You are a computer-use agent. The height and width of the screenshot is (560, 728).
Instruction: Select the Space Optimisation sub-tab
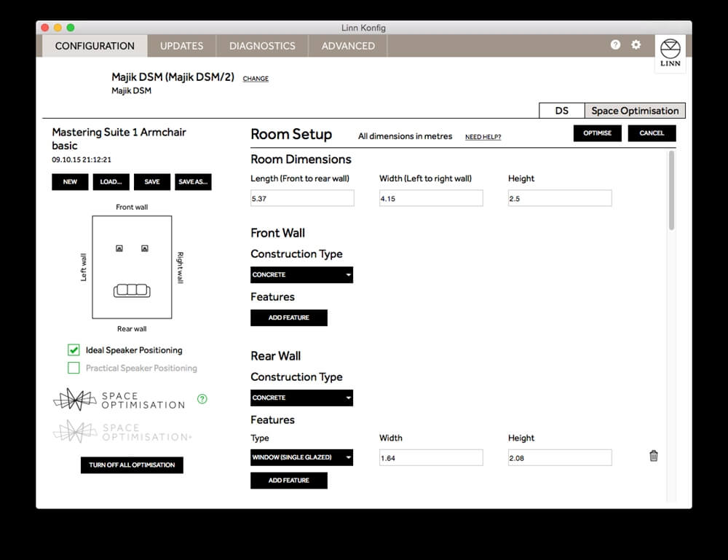[635, 111]
